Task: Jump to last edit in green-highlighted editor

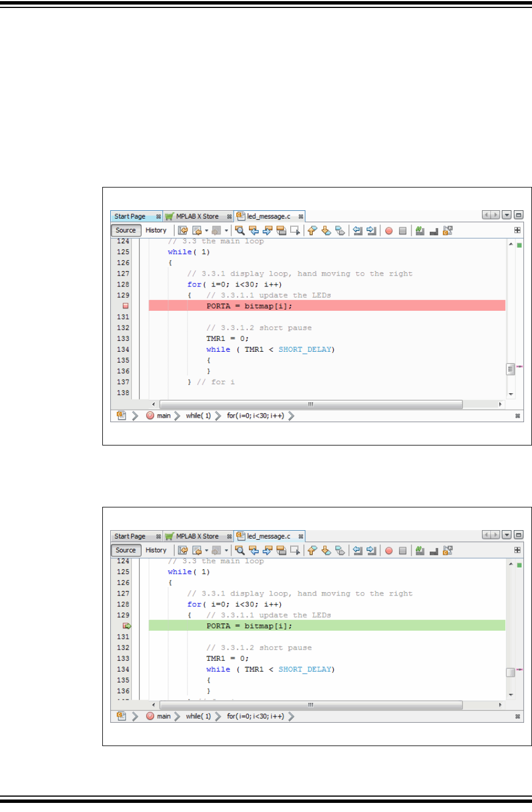Action: pos(183,551)
